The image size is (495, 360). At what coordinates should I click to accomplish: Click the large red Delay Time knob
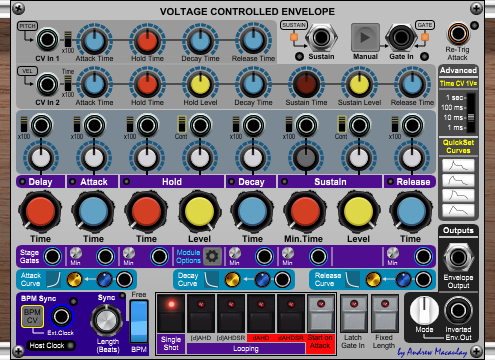click(40, 212)
